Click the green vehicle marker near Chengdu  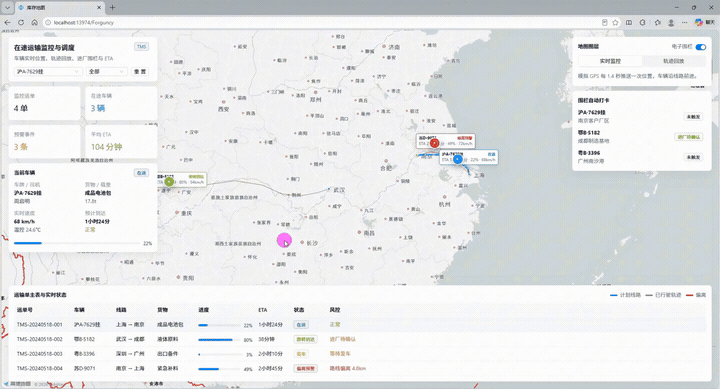[x=169, y=182]
